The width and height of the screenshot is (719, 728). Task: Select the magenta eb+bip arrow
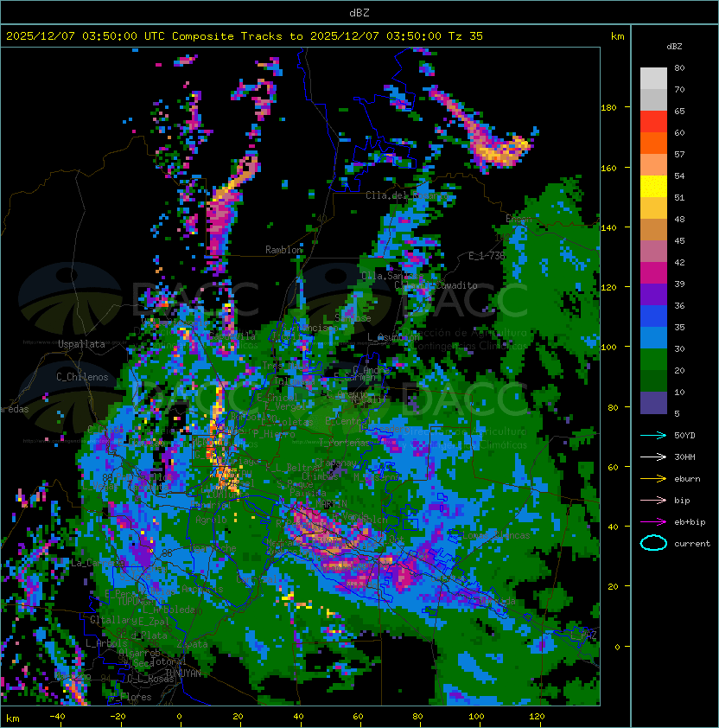point(653,522)
